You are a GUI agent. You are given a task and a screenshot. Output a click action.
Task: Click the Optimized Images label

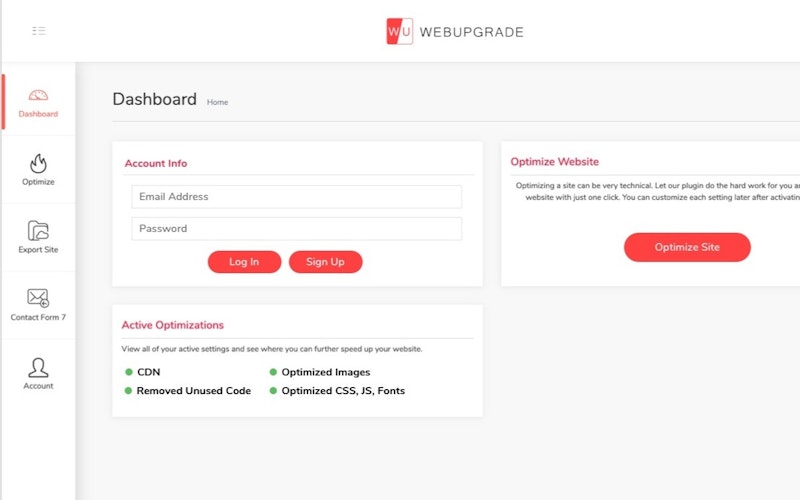(326, 372)
